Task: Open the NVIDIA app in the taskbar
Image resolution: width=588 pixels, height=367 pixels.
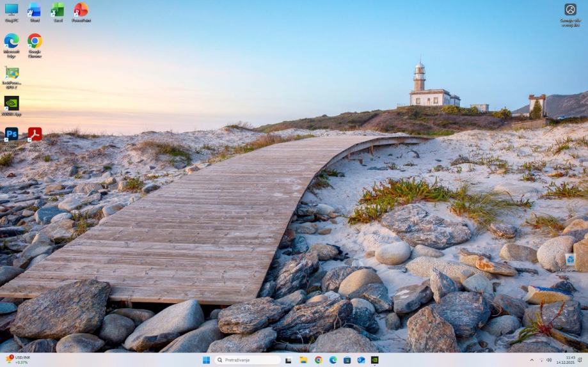Action: click(x=375, y=360)
